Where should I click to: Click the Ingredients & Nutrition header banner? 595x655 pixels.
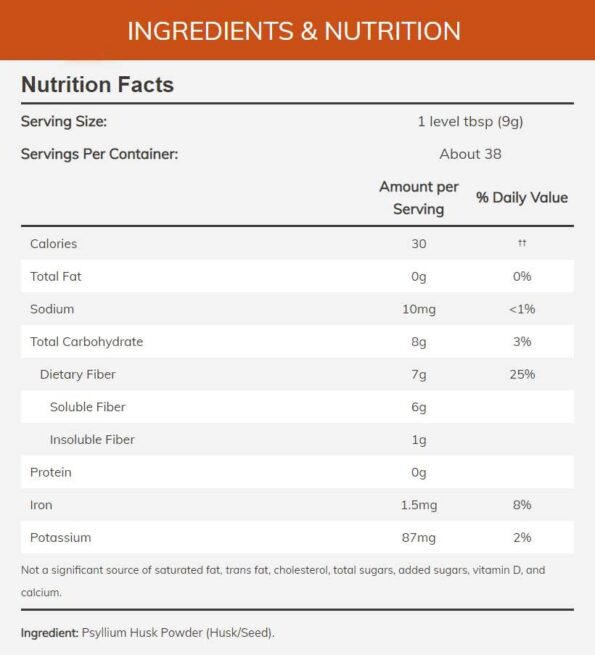coord(298,30)
